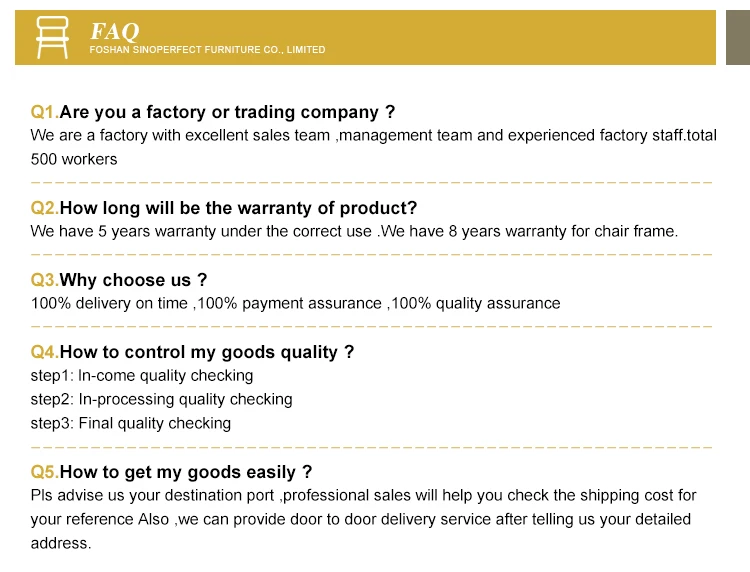Select the Q1 number label
Image resolution: width=750 pixels, height=572 pixels.
[x=44, y=112]
